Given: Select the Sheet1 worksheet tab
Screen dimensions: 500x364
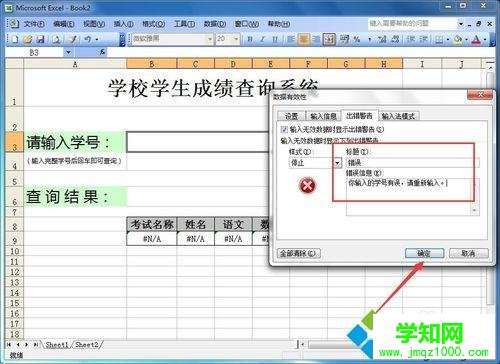Looking at the screenshot, I should click(57, 345).
